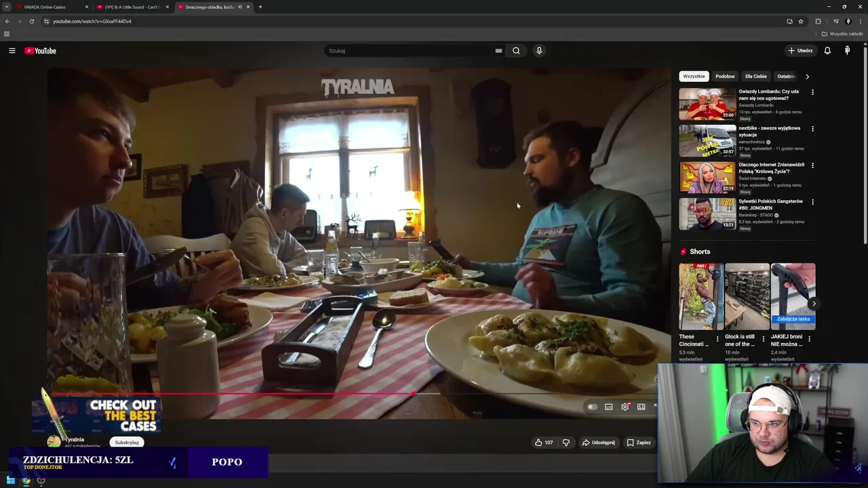Select the Dla Ciebie filter chip
The width and height of the screenshot is (868, 488).
[x=756, y=77]
